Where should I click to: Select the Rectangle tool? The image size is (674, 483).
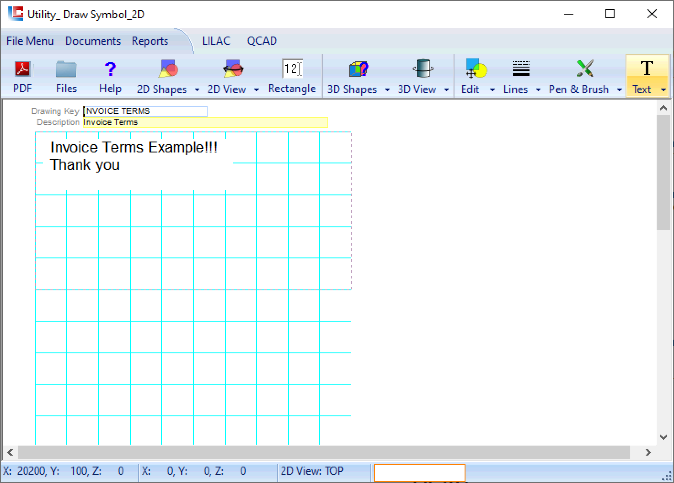(x=292, y=69)
